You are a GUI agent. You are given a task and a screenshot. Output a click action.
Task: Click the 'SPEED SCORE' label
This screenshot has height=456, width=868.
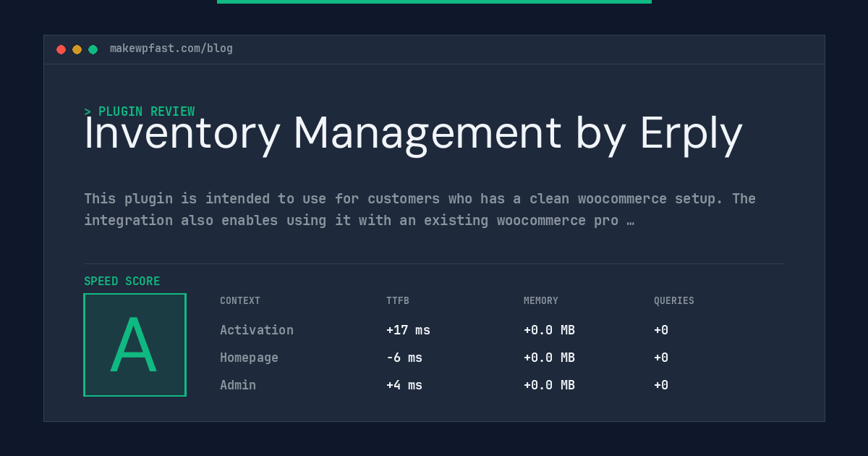point(122,282)
